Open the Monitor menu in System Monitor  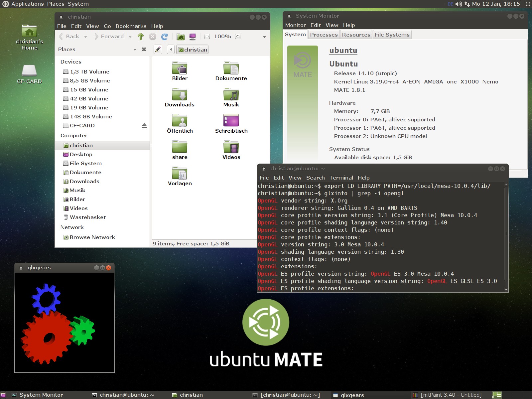pyautogui.click(x=296, y=25)
